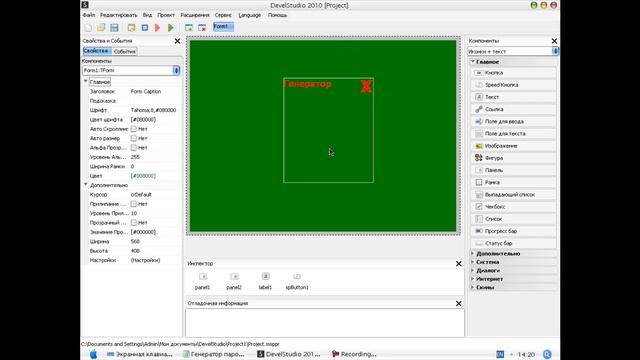Expand the Диалоги components category

point(473,271)
